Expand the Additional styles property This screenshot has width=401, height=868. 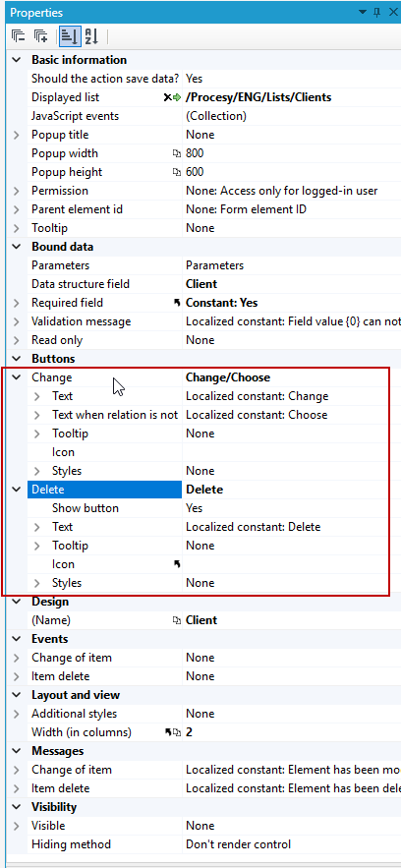click(17, 714)
